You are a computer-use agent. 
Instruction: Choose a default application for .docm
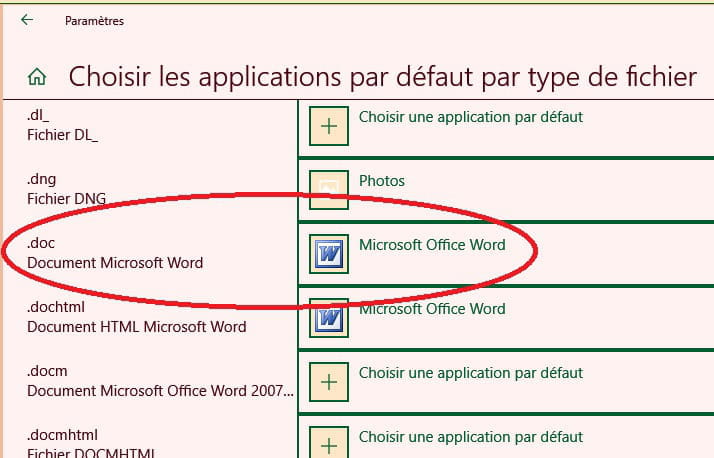[x=471, y=373]
